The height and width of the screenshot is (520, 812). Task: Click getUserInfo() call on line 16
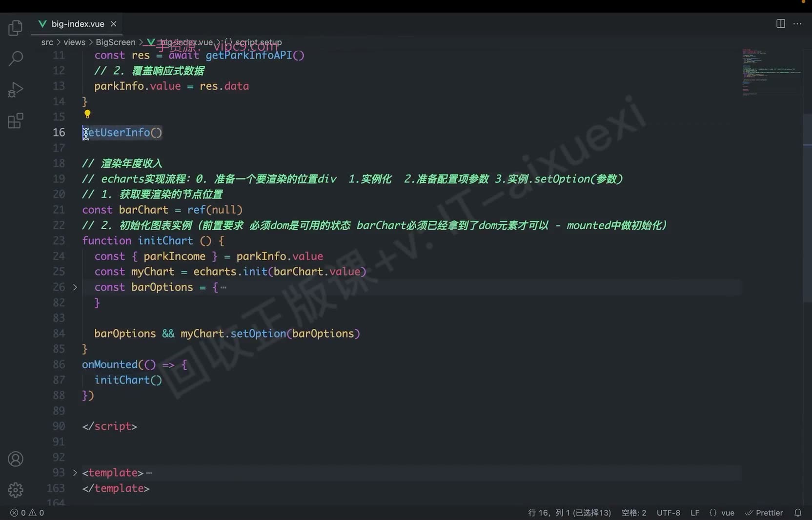[x=122, y=133]
